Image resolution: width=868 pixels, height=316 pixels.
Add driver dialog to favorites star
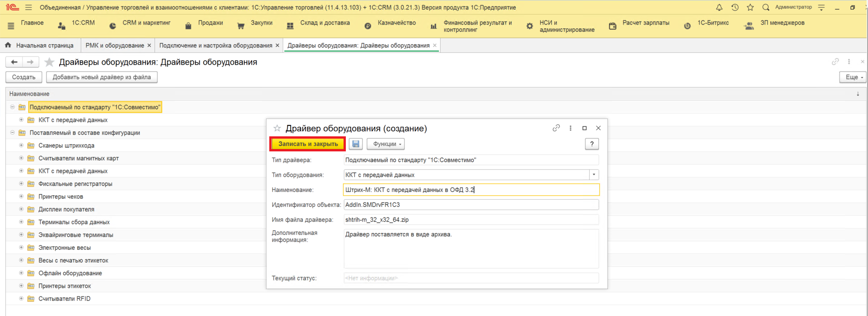pyautogui.click(x=277, y=128)
